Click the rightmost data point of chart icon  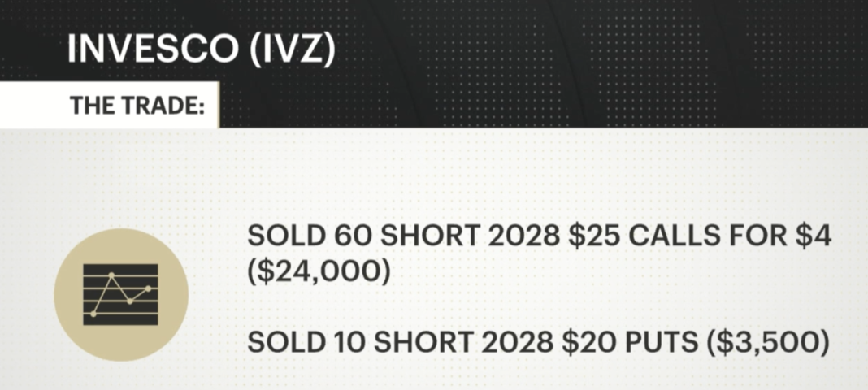tap(148, 288)
